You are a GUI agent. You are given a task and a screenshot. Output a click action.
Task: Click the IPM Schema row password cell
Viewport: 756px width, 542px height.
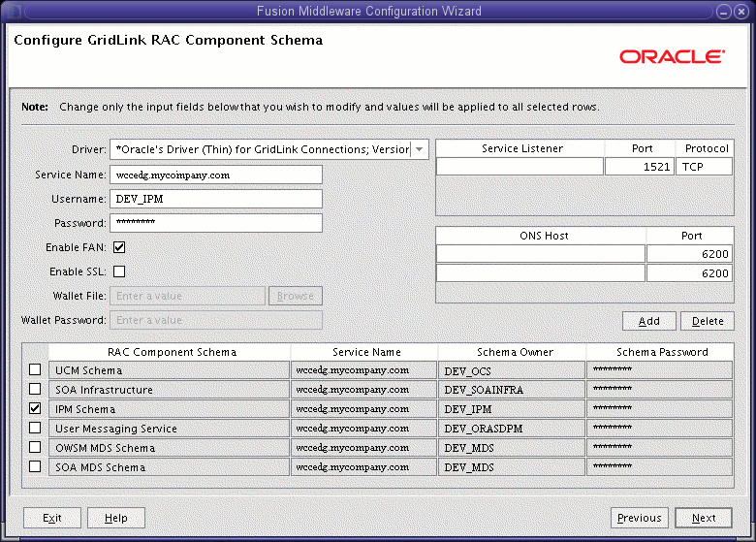(660, 409)
